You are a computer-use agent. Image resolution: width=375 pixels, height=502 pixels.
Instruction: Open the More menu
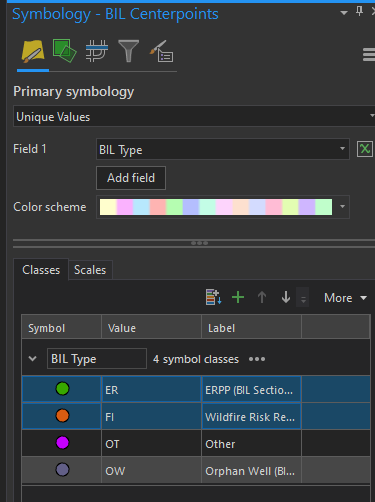[345, 298]
